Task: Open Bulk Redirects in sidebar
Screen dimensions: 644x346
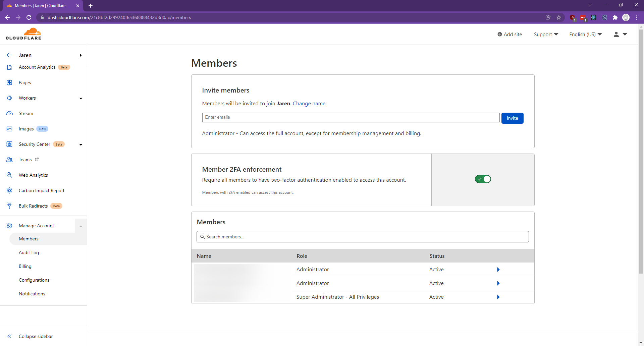Action: (33, 206)
